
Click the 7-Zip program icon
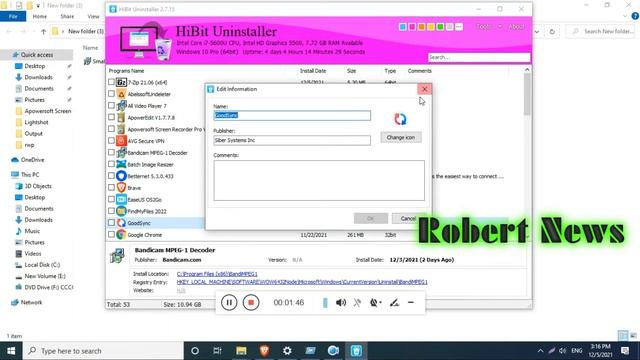(x=121, y=82)
